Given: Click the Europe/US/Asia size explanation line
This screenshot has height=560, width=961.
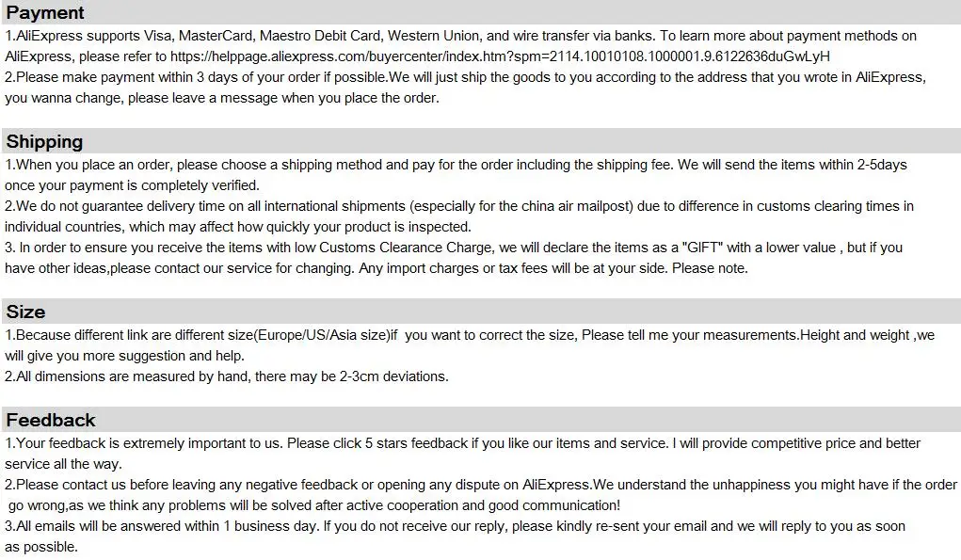Looking at the screenshot, I should [x=470, y=335].
